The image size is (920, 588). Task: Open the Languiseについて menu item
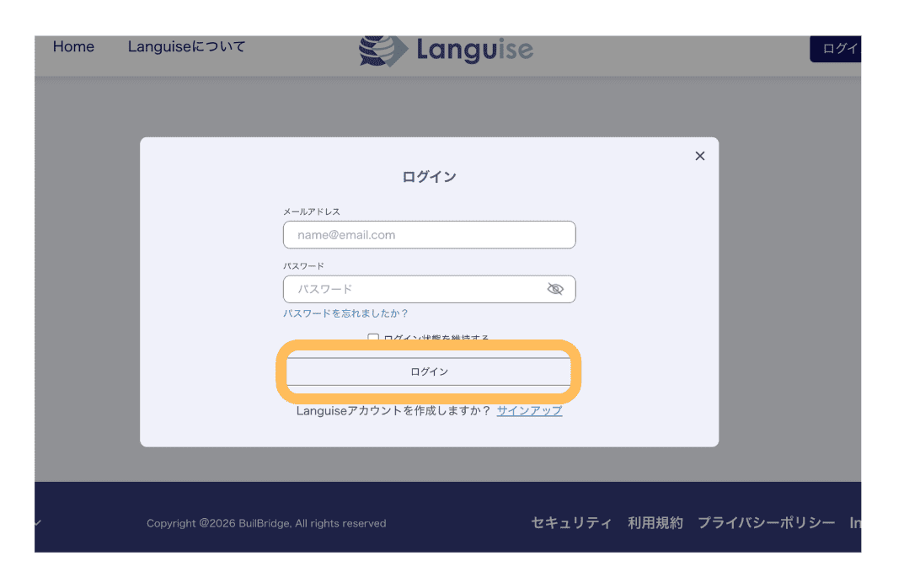pyautogui.click(x=186, y=47)
